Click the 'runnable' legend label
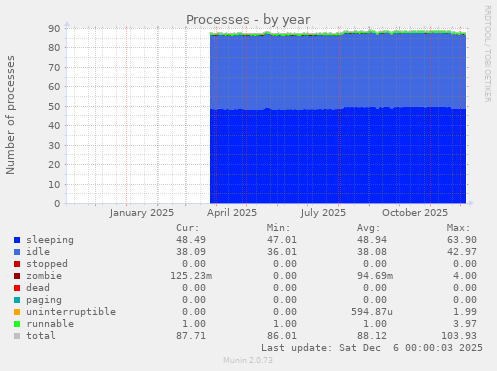Viewport: 497px width, 371px height. tap(50, 324)
